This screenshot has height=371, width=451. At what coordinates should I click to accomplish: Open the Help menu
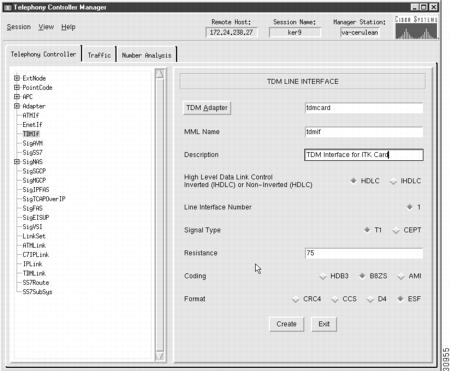point(68,27)
